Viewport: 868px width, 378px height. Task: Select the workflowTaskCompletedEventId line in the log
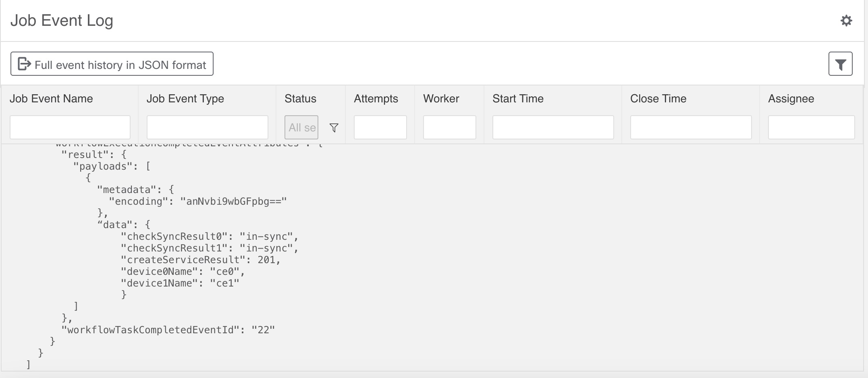(168, 329)
